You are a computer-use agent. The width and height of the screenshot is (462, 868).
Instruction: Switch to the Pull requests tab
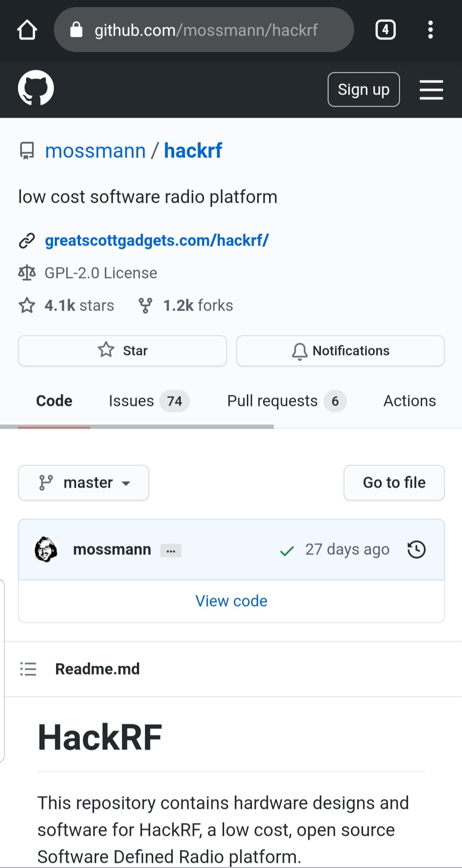click(x=286, y=401)
